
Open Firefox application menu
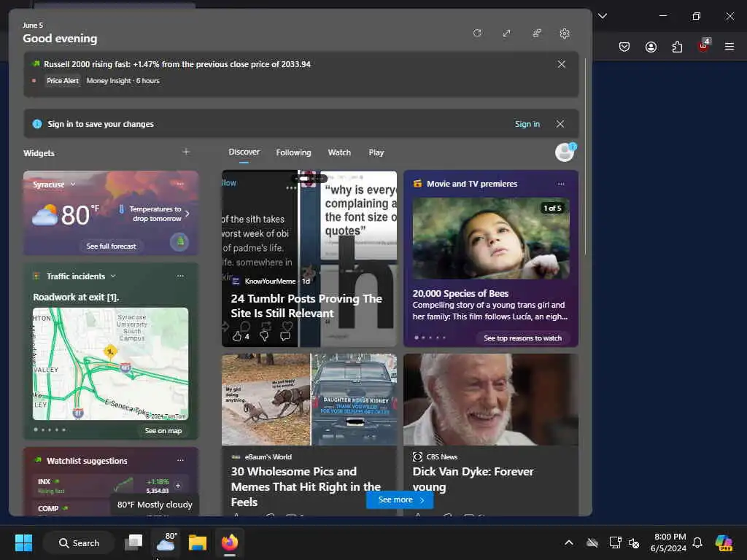pyautogui.click(x=729, y=47)
